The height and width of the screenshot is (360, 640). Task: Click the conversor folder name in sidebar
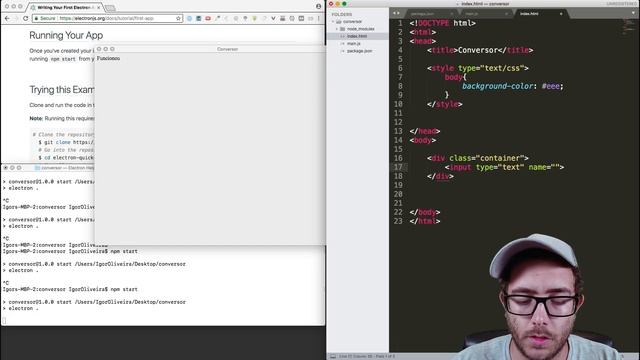[353, 22]
